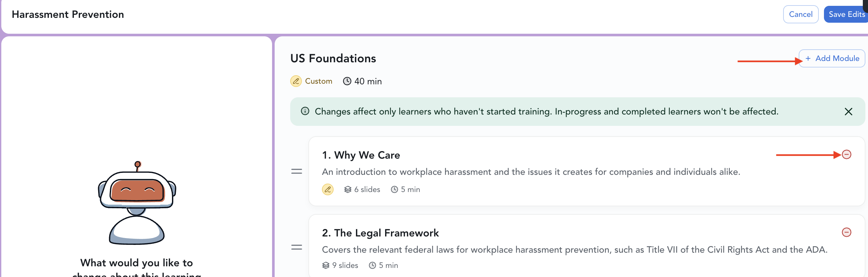Click the robot assistant illustration
The width and height of the screenshot is (868, 277).
point(136,202)
